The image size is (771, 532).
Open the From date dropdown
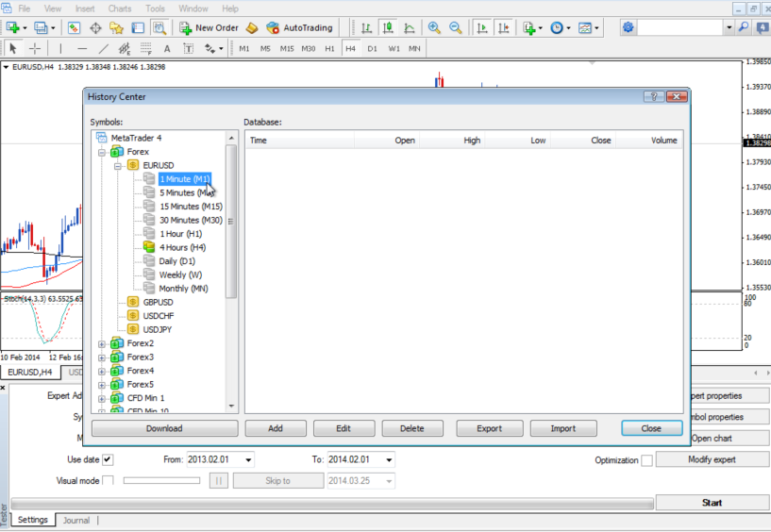[x=248, y=459]
